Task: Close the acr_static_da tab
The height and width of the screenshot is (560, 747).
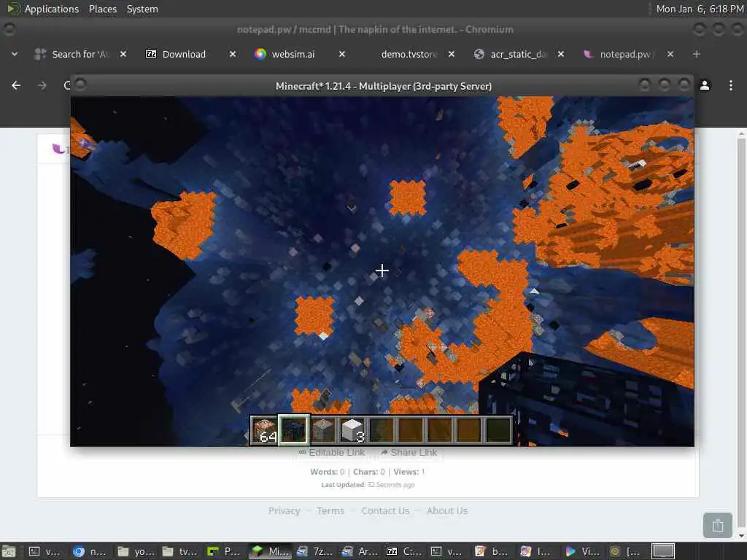Action: pos(561,54)
